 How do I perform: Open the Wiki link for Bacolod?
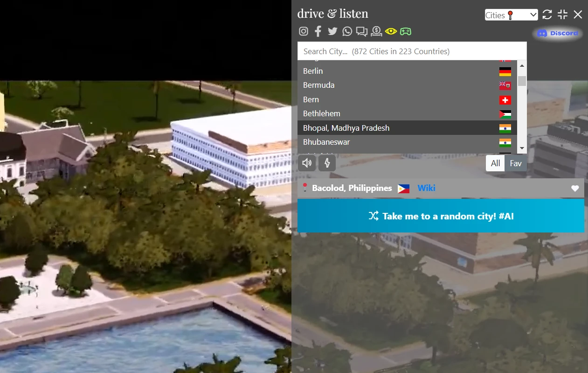tap(426, 188)
